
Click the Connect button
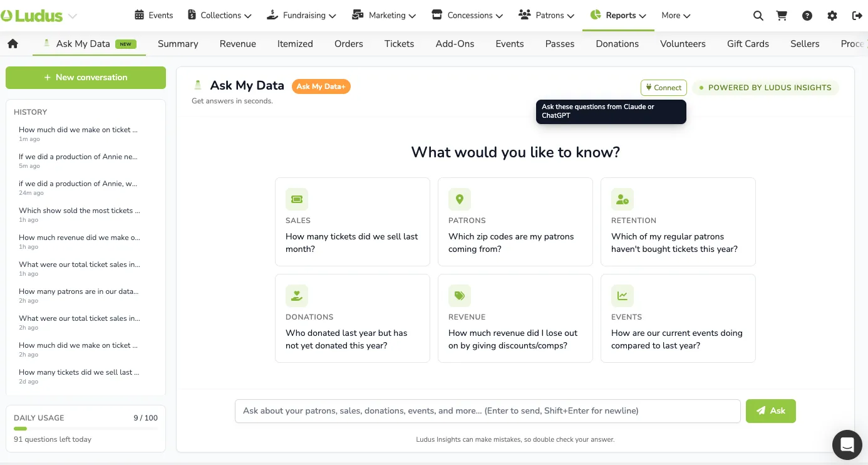(x=664, y=88)
